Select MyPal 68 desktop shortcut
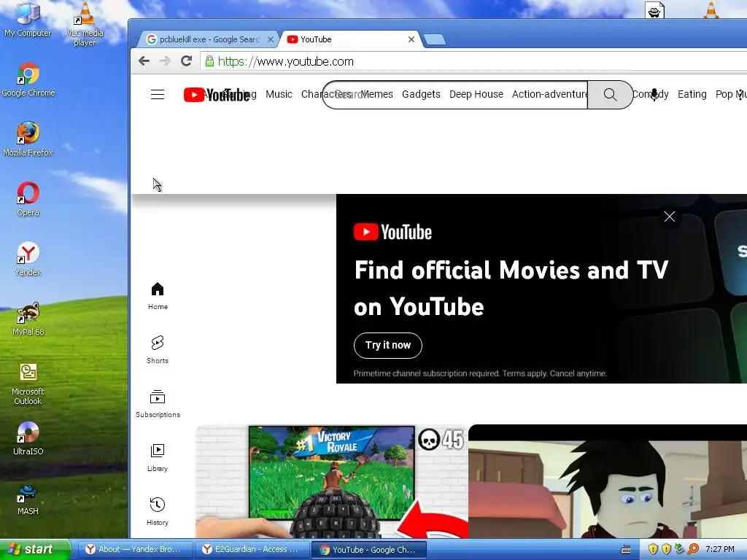 click(28, 319)
